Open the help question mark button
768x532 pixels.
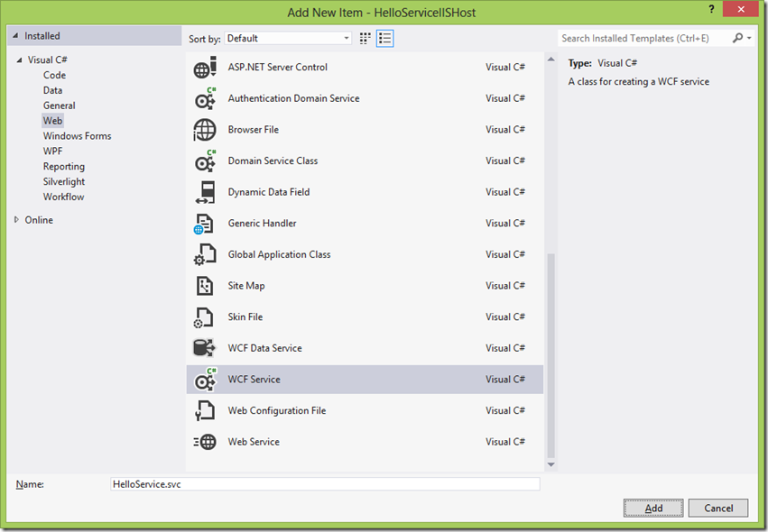[711, 9]
